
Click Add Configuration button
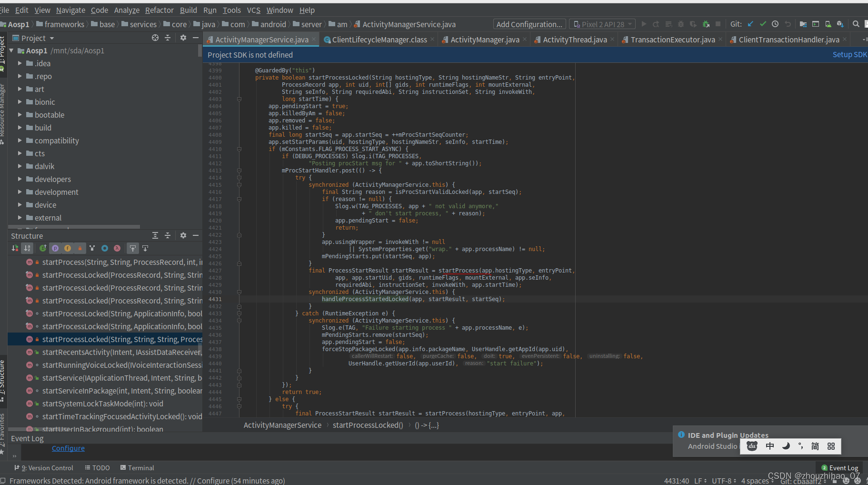529,24
